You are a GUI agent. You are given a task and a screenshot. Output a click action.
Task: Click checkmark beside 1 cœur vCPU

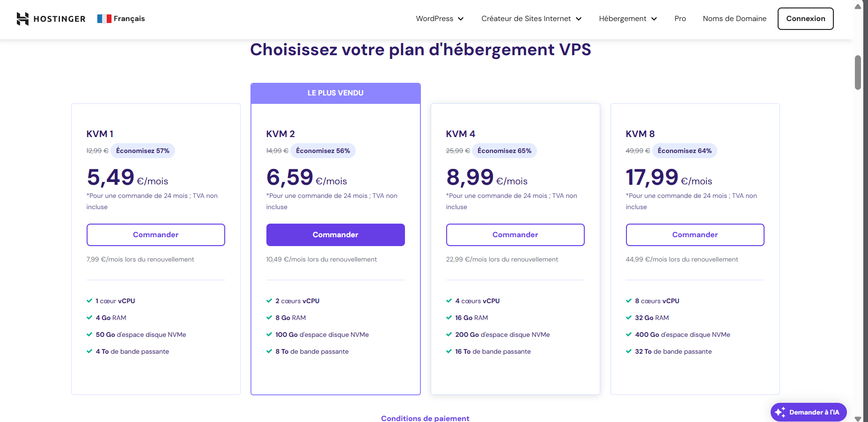coord(89,301)
